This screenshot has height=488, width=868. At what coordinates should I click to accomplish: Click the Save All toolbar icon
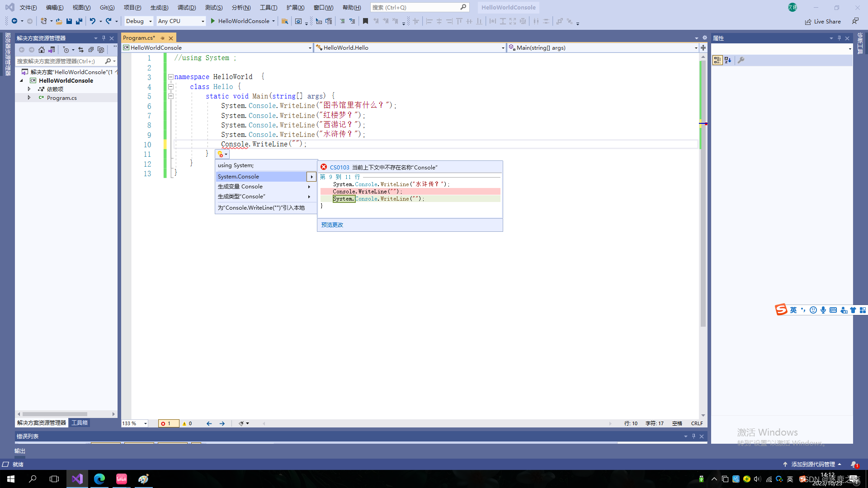pos(79,21)
